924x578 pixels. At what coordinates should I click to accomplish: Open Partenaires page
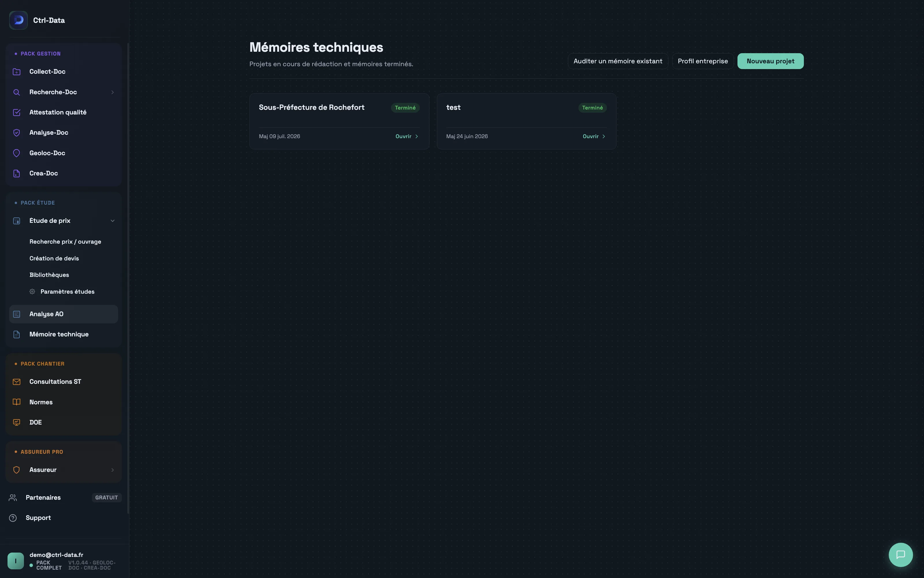click(x=43, y=497)
